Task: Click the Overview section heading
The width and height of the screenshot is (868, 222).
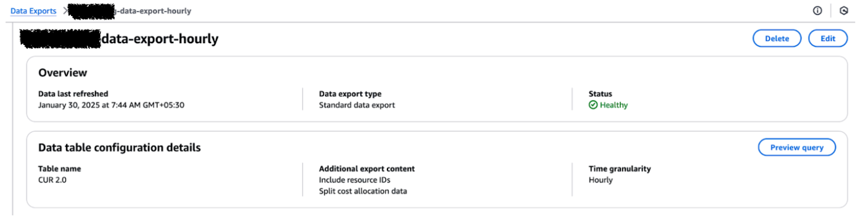Action: coord(63,73)
